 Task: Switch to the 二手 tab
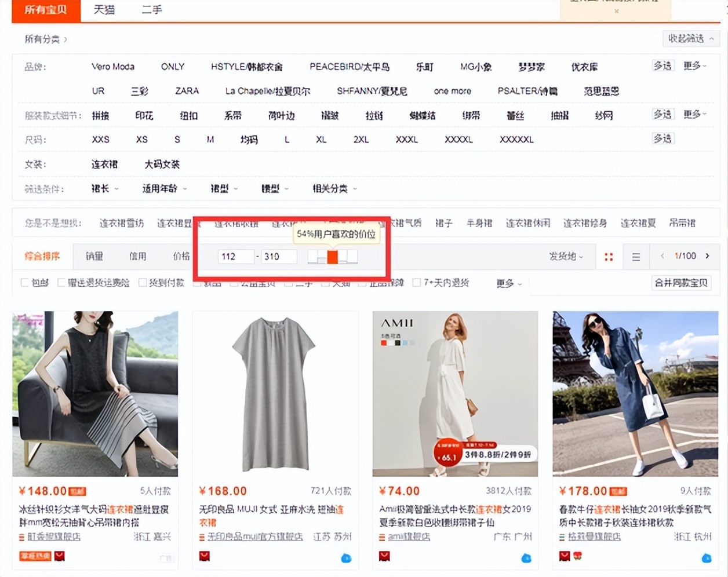coord(151,10)
